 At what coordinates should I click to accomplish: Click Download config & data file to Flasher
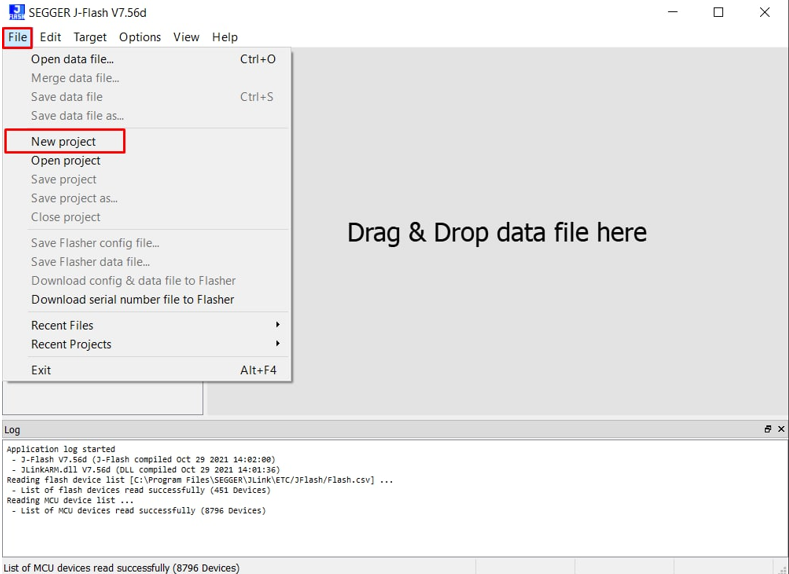click(x=147, y=281)
